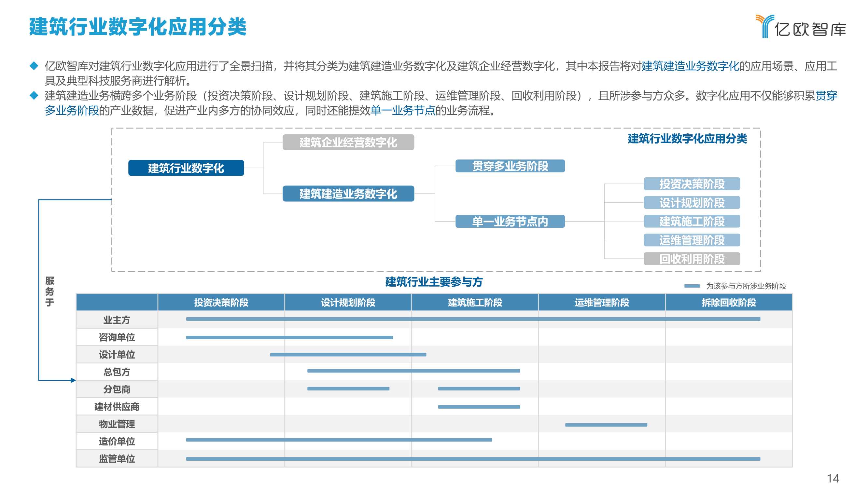Screen dimensions: 868x488
Task: Click the 设计规划阶段 table column header
Action: click(x=348, y=303)
